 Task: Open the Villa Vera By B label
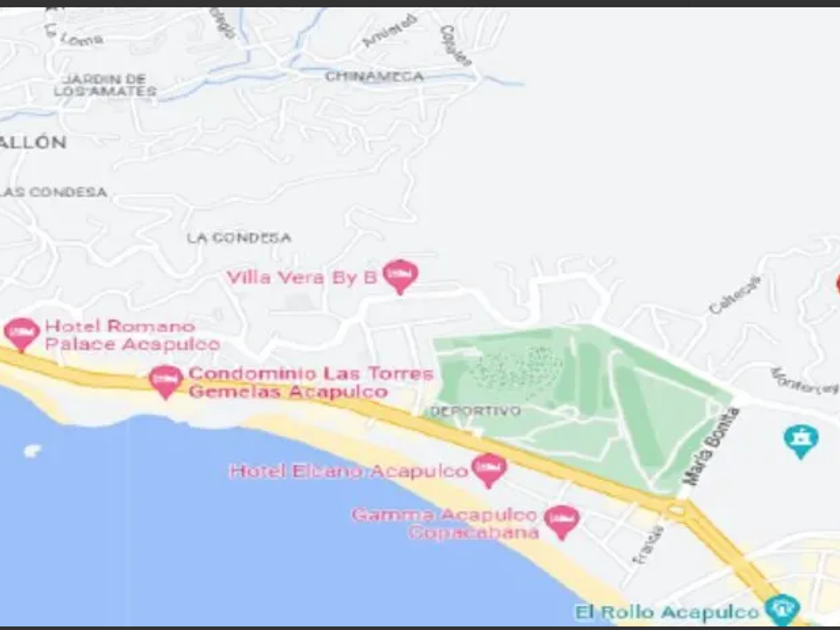(x=302, y=278)
